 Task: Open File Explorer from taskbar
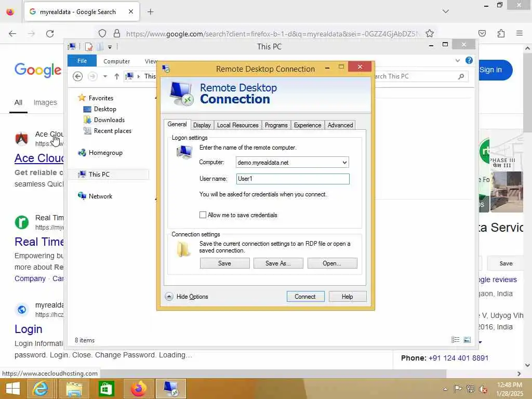click(74, 389)
